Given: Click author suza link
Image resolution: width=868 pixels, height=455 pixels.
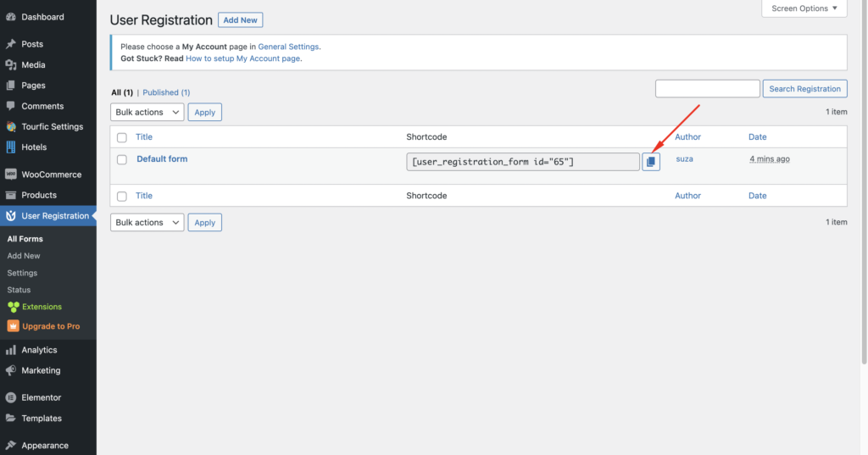Looking at the screenshot, I should (x=684, y=158).
